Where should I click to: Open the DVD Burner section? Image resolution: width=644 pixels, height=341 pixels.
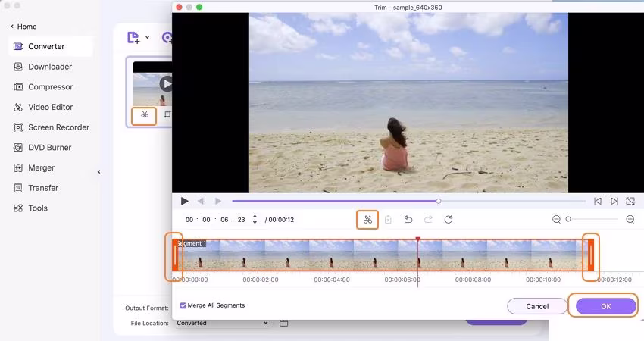[50, 148]
